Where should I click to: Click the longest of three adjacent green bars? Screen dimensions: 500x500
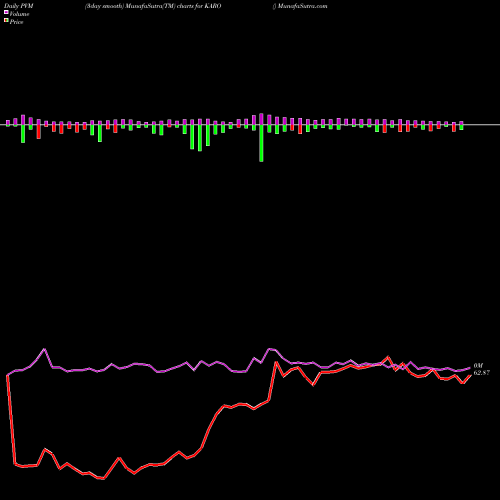(x=200, y=138)
